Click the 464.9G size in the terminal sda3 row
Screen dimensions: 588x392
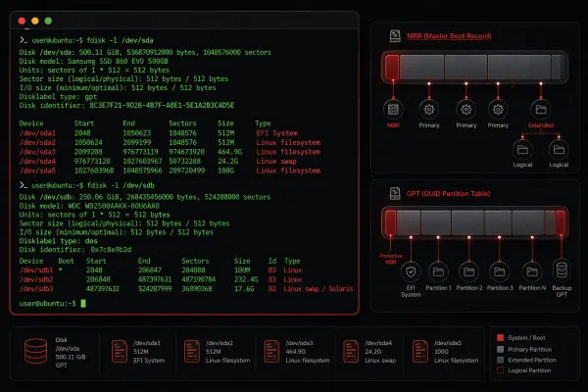pyautogui.click(x=230, y=152)
